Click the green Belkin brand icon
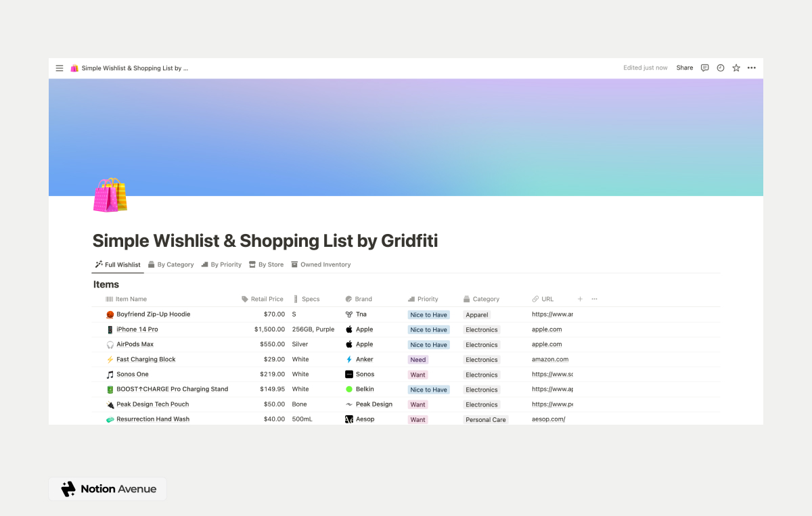812x516 pixels. click(x=349, y=389)
